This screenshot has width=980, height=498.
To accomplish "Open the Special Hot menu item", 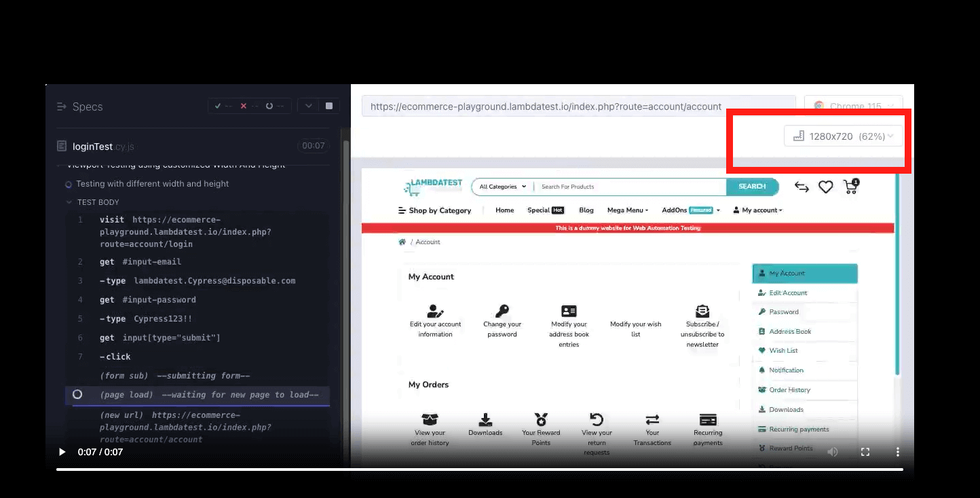I will (546, 210).
